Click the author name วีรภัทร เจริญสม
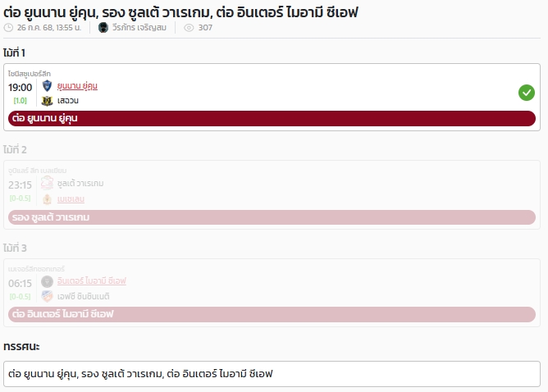548x392 pixels. pyautogui.click(x=139, y=28)
